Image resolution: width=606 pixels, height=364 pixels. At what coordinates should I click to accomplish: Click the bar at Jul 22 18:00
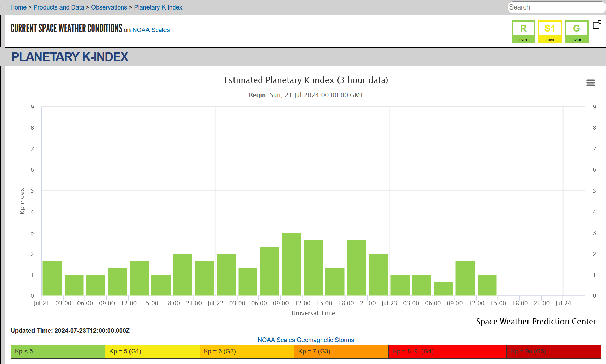click(357, 268)
